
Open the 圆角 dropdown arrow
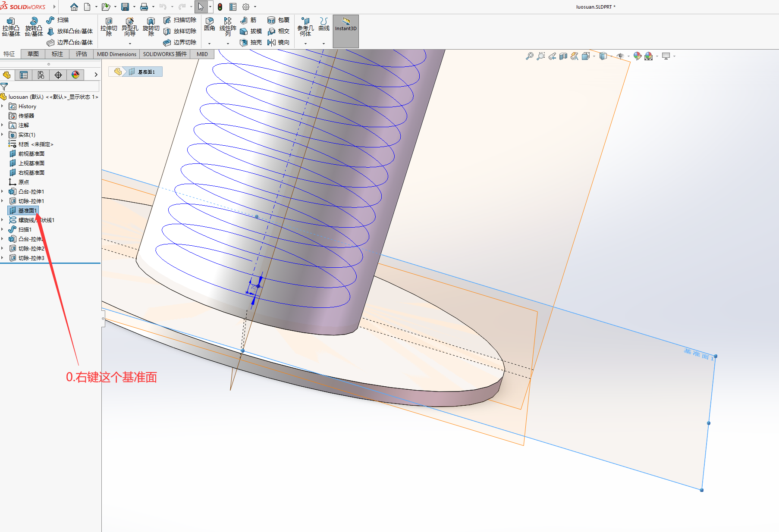coord(210,44)
